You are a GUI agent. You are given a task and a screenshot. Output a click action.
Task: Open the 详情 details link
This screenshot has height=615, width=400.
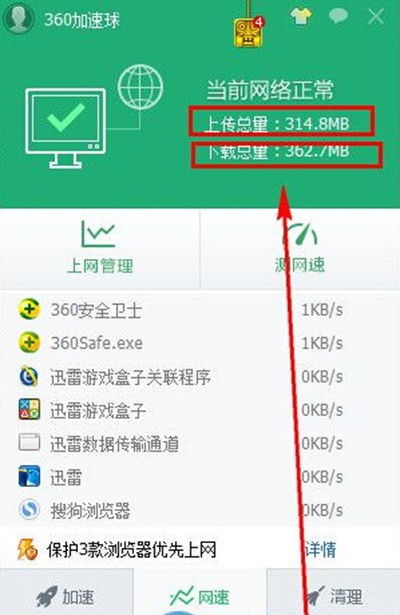click(x=321, y=549)
